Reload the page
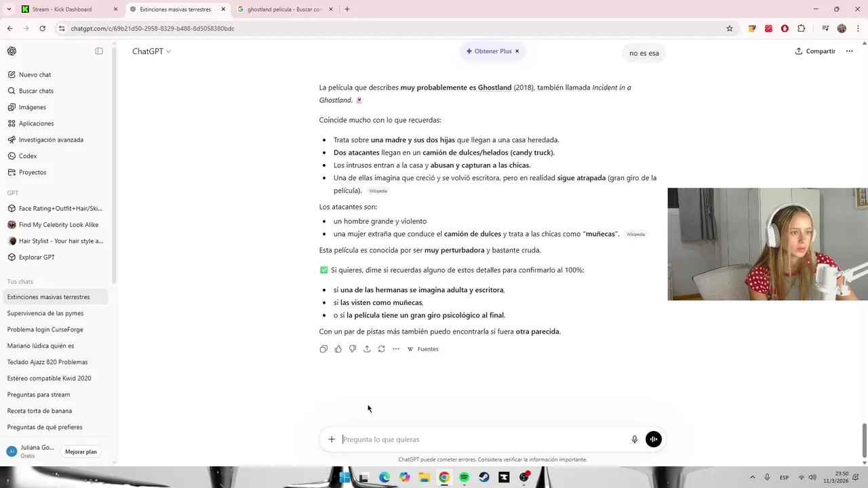Viewport: 868px width, 488px height. point(42,28)
